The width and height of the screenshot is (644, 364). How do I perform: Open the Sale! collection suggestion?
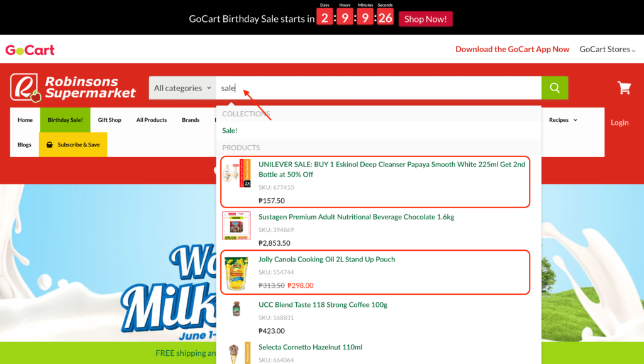click(230, 131)
